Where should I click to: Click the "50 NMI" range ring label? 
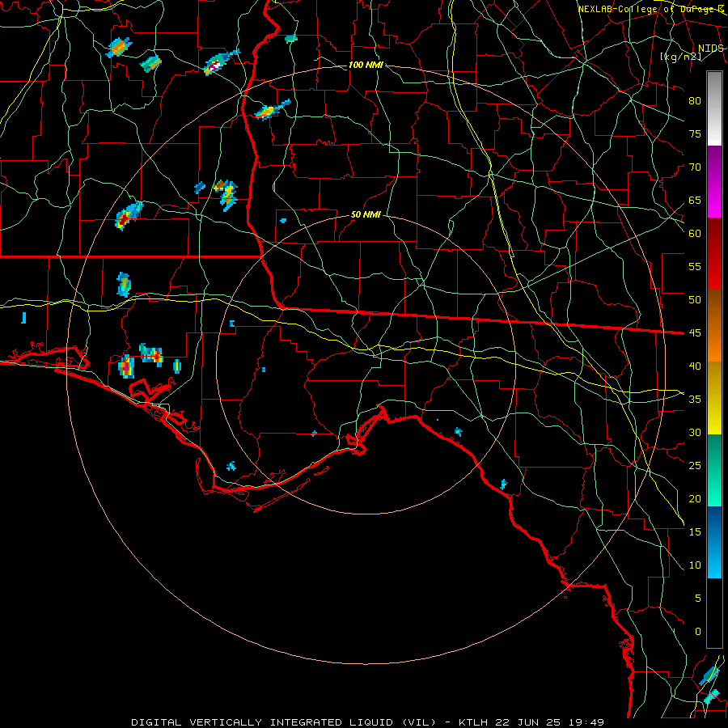point(366,214)
